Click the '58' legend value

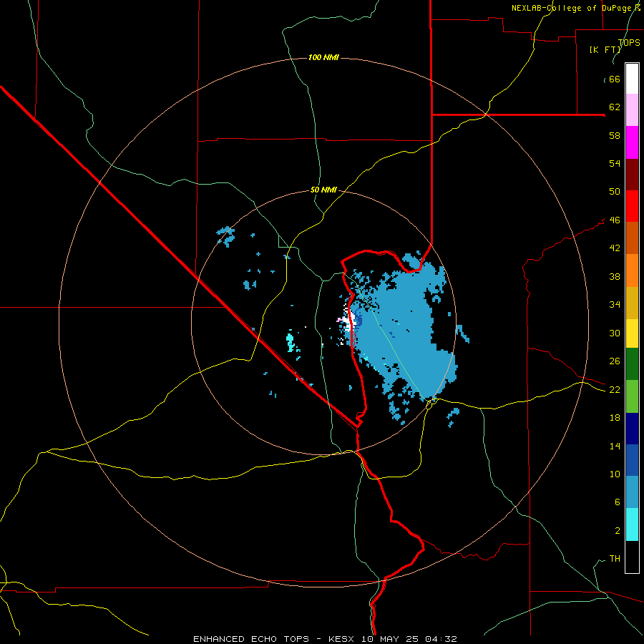(615, 135)
